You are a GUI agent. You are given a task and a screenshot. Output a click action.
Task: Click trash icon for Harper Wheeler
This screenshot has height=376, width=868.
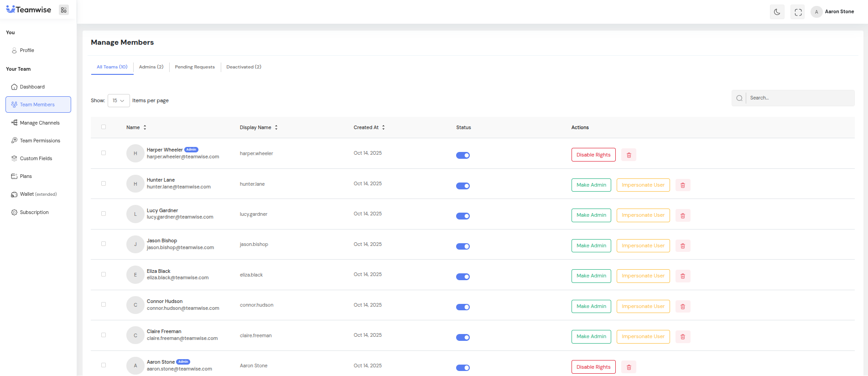(x=629, y=155)
